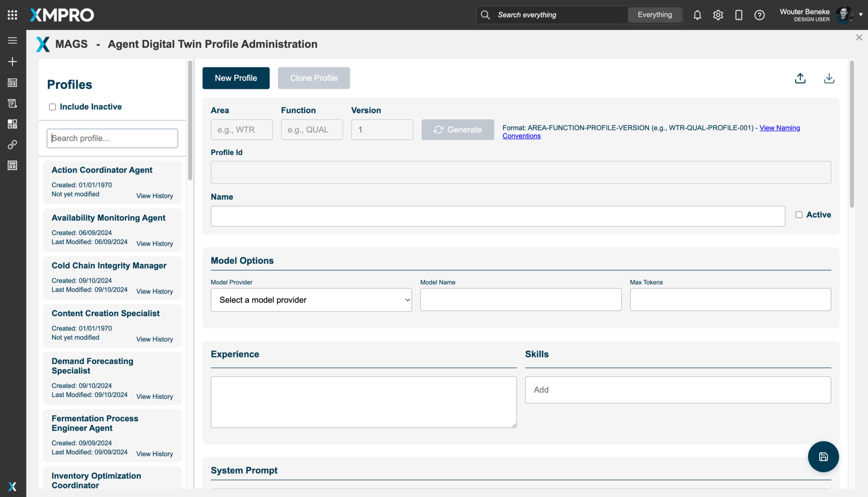The image size is (868, 497).
Task: Enable the Include Inactive checkbox
Action: (52, 107)
